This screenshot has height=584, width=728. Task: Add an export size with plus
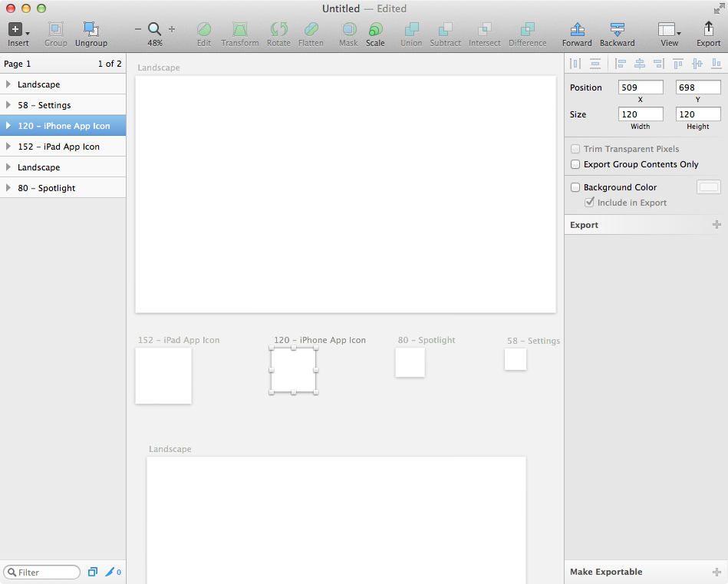click(716, 225)
